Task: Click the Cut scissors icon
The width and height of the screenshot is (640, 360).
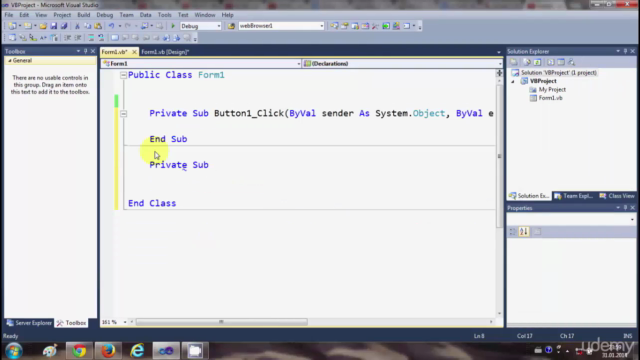Action: click(77, 26)
